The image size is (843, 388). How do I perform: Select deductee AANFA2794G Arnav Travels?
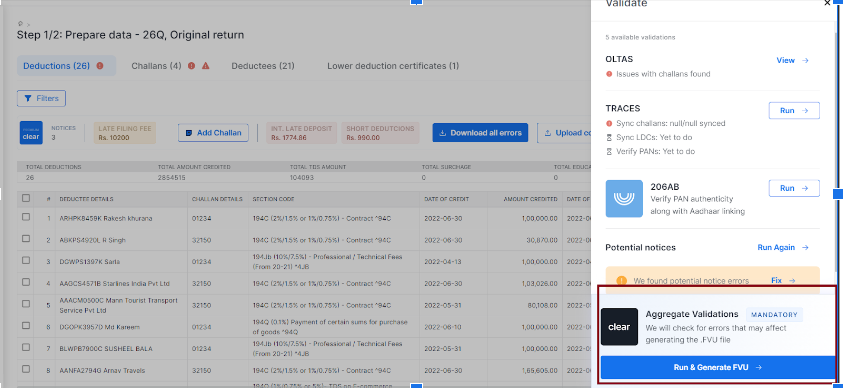pyautogui.click(x=103, y=370)
